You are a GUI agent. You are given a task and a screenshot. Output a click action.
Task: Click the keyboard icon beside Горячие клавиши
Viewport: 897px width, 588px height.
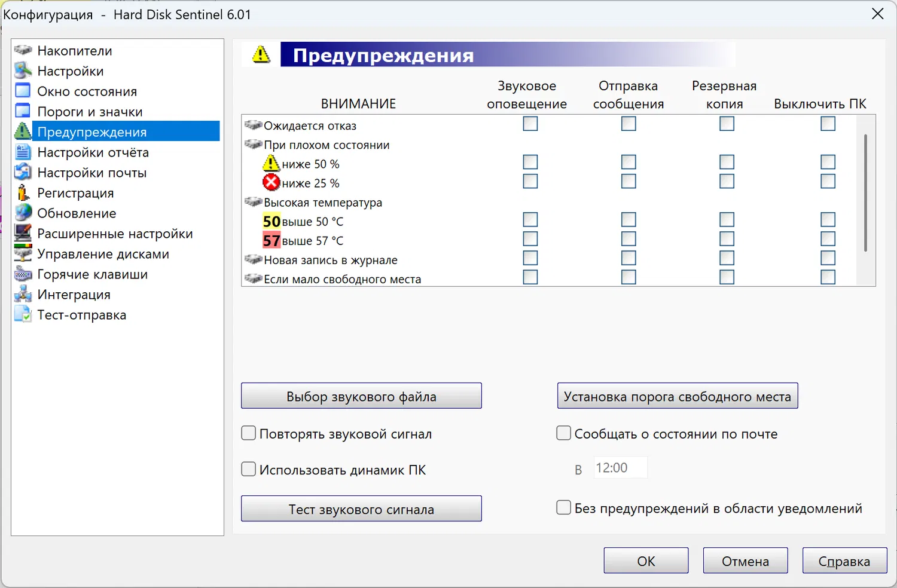click(23, 274)
